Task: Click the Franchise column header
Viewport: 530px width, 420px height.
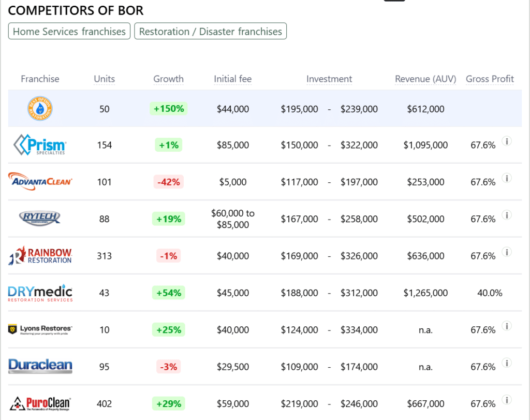Action: [x=40, y=79]
